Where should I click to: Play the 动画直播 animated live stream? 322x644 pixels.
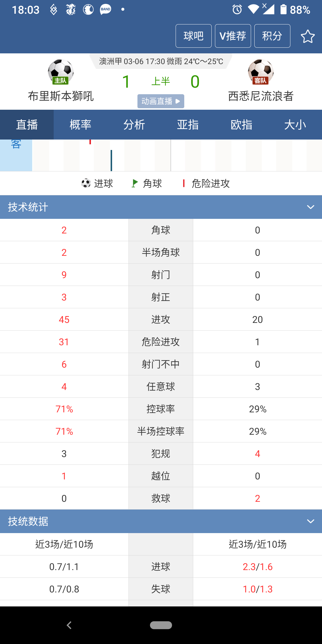161,101
